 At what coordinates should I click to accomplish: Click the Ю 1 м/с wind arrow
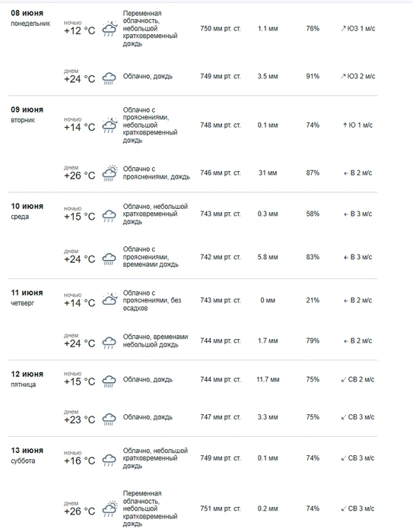click(345, 125)
